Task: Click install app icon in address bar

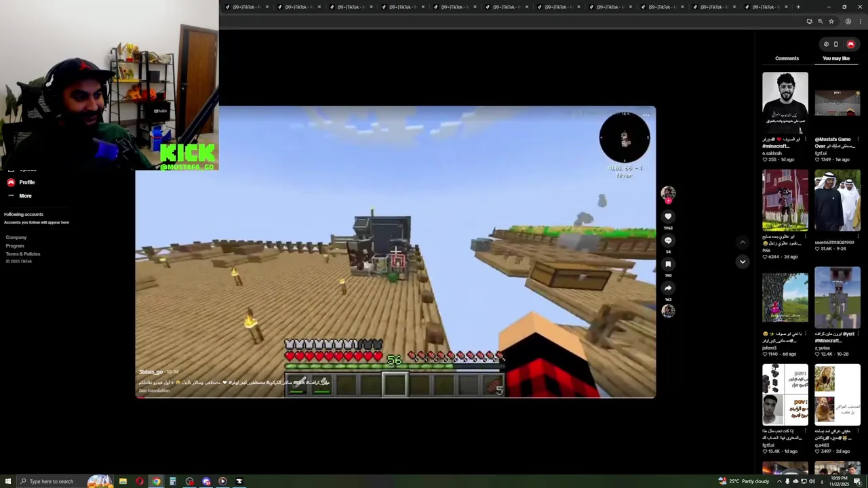Action: 809,21
